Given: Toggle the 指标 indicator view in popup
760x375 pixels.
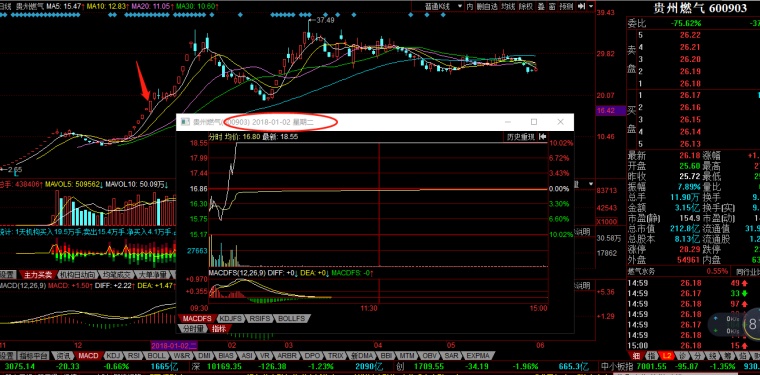Looking at the screenshot, I should (x=219, y=328).
